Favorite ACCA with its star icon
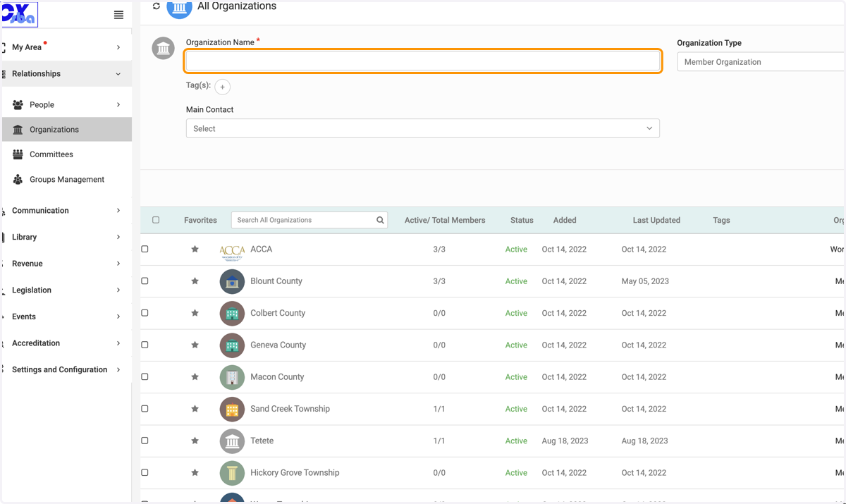The height and width of the screenshot is (504, 846). (195, 250)
